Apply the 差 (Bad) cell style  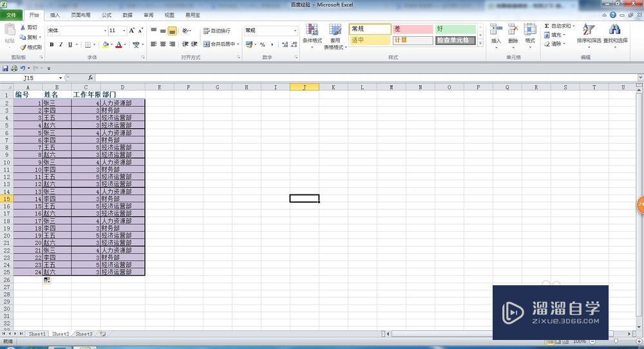click(x=413, y=29)
